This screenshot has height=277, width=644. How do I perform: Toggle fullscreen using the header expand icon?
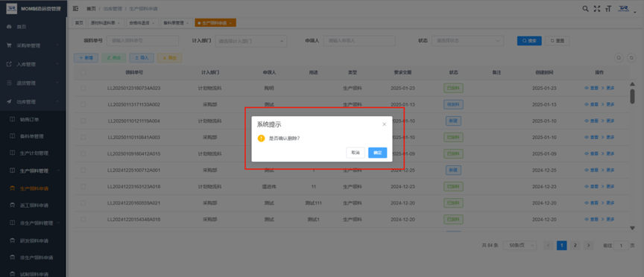coord(597,9)
